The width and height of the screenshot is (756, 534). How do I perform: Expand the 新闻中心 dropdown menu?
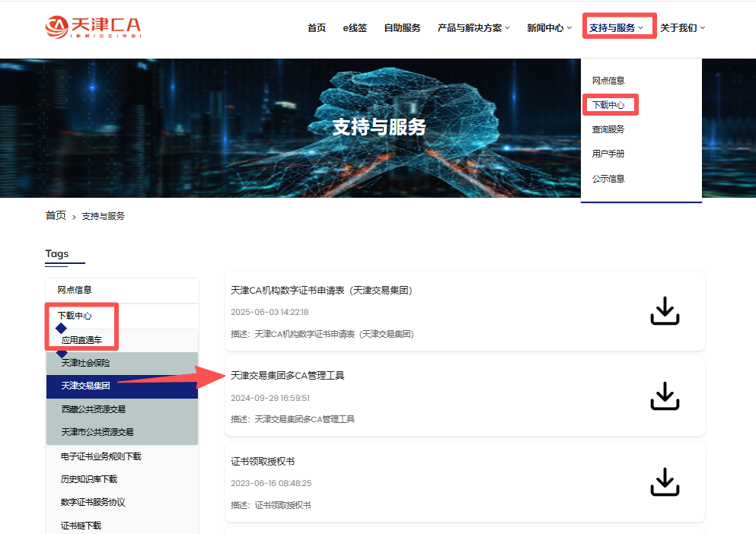tap(549, 28)
